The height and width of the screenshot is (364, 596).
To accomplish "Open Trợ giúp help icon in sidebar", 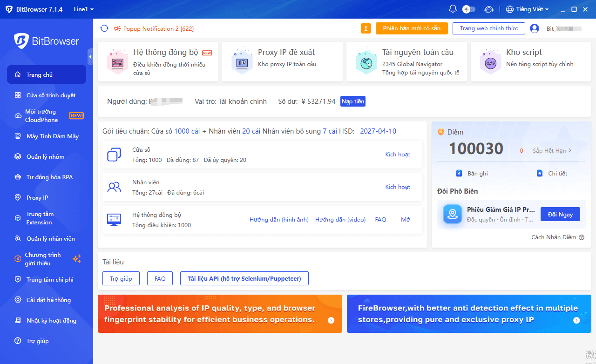I will click(18, 341).
